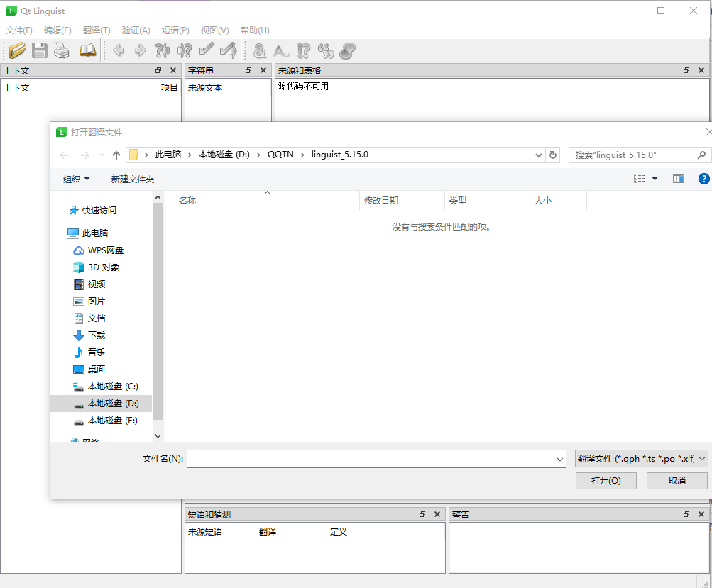Click the 取消 button
The width and height of the screenshot is (712, 588).
(677, 481)
